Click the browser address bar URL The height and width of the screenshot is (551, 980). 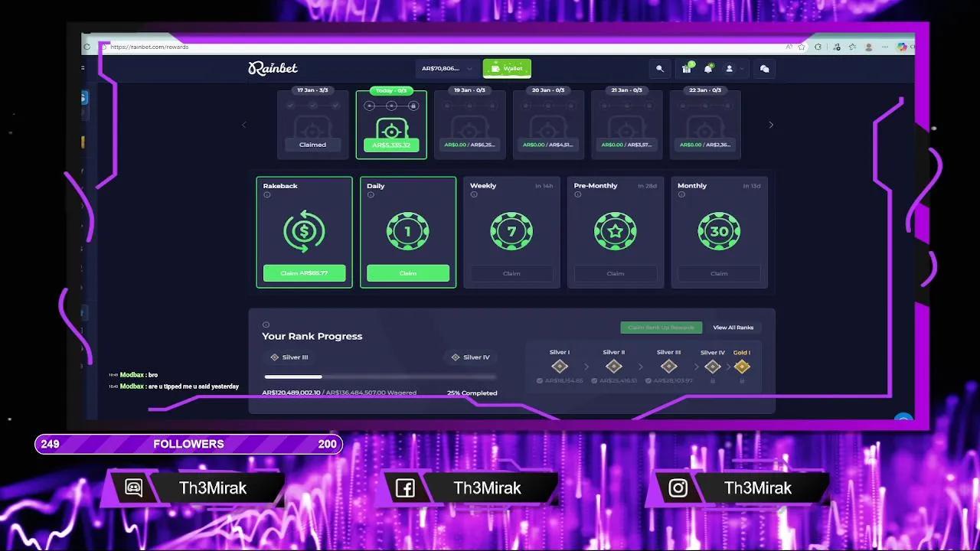click(x=149, y=47)
